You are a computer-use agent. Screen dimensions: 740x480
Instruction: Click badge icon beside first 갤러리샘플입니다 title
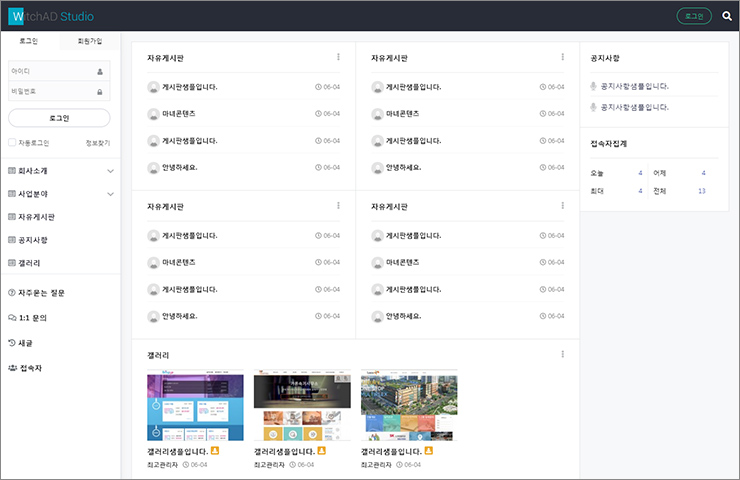[215, 451]
